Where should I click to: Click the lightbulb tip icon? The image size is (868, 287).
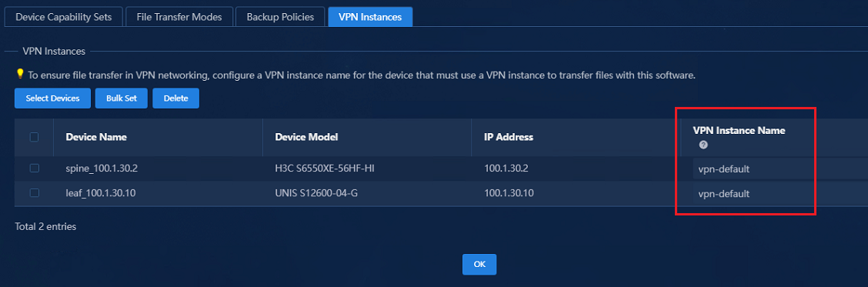pos(20,74)
